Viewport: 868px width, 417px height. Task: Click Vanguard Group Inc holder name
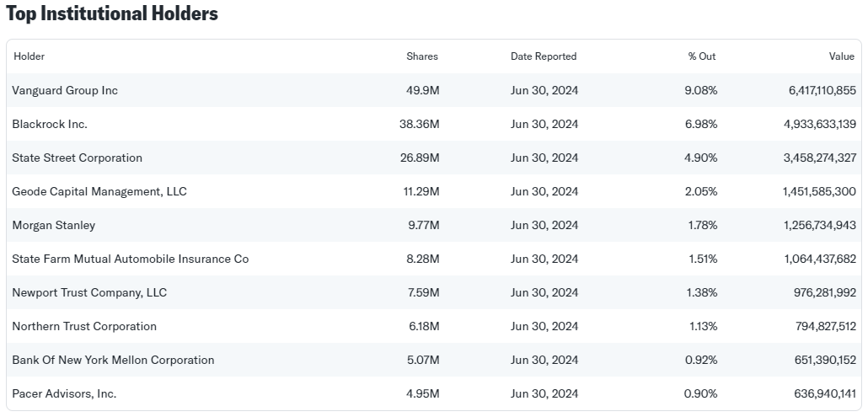(65, 90)
